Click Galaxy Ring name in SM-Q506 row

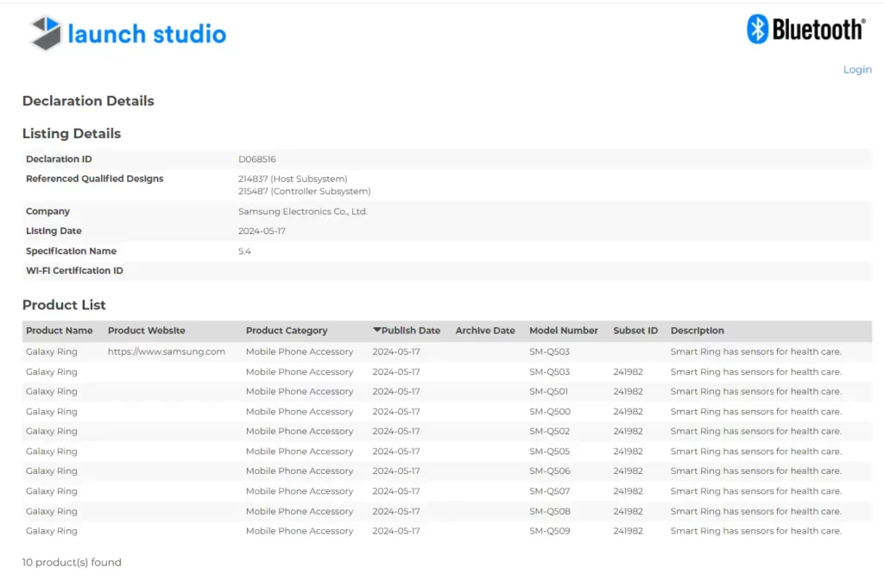pyautogui.click(x=51, y=471)
